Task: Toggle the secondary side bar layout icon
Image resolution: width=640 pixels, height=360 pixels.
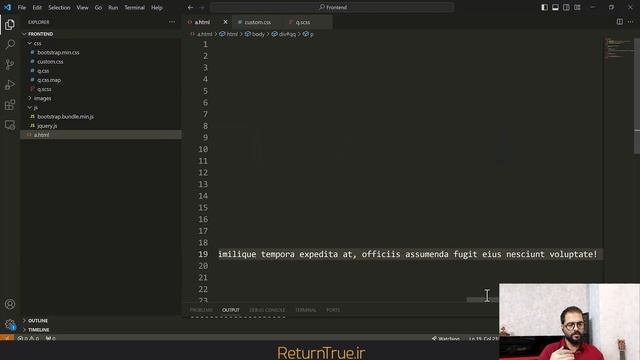Action: click(x=566, y=7)
